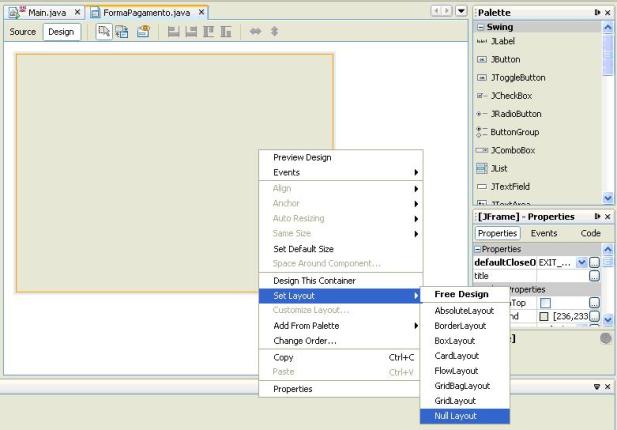Open the Events tab in Properties
617x430 pixels.
click(543, 232)
